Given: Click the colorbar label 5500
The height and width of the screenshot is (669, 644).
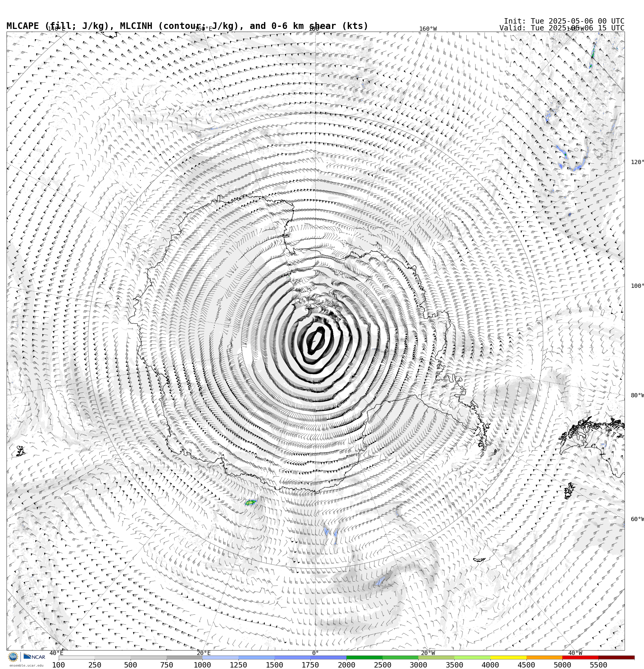Looking at the screenshot, I should pos(598,665).
